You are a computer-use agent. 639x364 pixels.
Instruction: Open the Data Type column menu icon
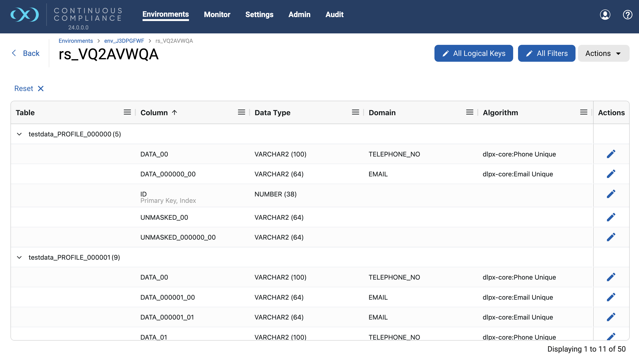(356, 112)
